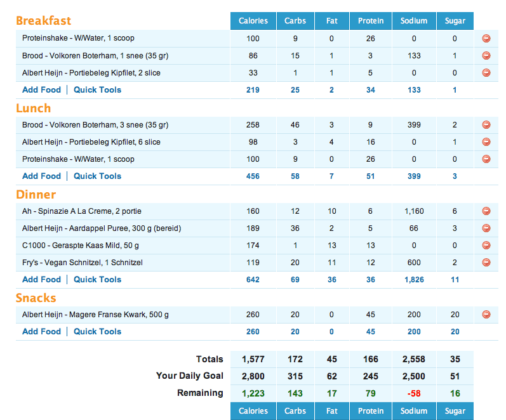
Task: Open Quick Tools for Lunch
Action: (x=97, y=176)
